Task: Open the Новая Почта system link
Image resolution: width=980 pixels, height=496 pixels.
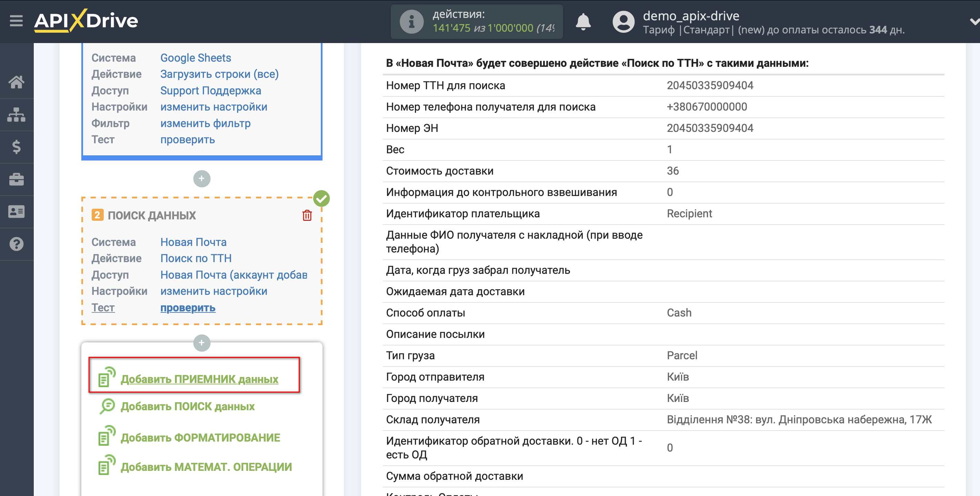Action: pyautogui.click(x=193, y=242)
